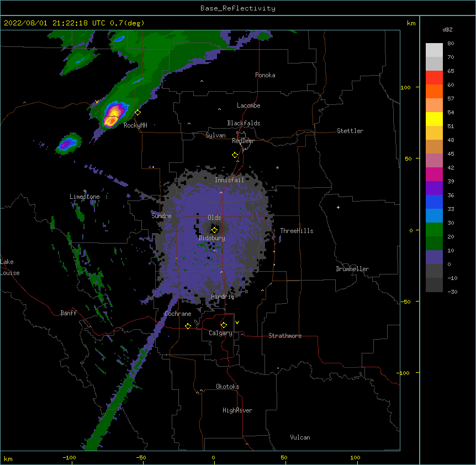Select the blue swatch between 36 and 33

[x=434, y=202]
